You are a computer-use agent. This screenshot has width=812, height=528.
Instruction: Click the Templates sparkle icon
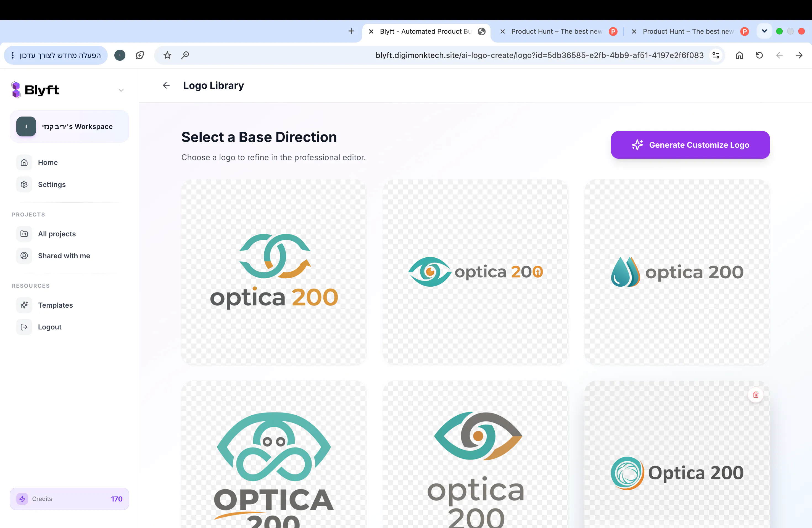24,305
